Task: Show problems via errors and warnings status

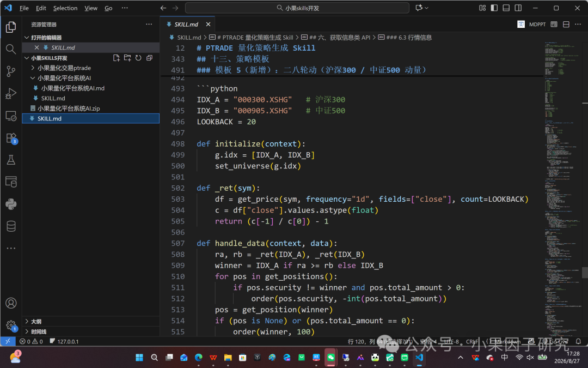Action: (31, 341)
